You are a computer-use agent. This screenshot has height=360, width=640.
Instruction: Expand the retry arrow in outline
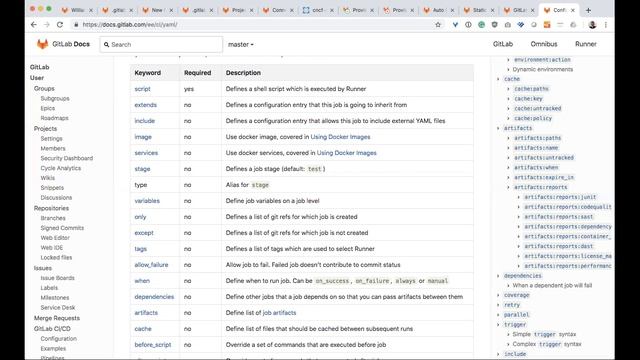[498, 305]
